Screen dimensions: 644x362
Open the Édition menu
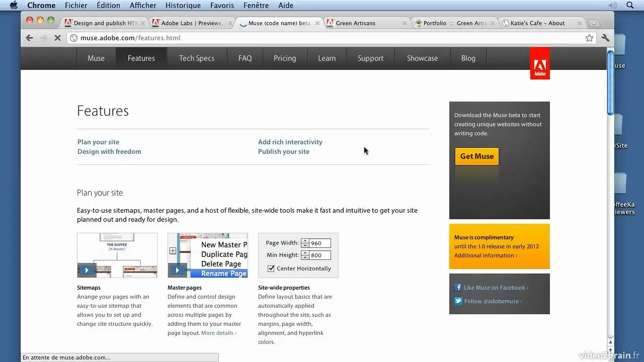[x=108, y=6]
